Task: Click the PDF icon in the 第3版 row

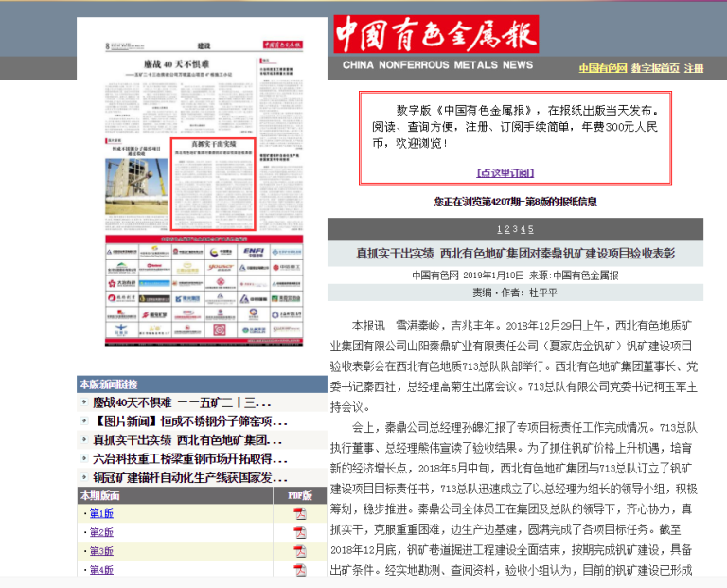Action: (300, 551)
